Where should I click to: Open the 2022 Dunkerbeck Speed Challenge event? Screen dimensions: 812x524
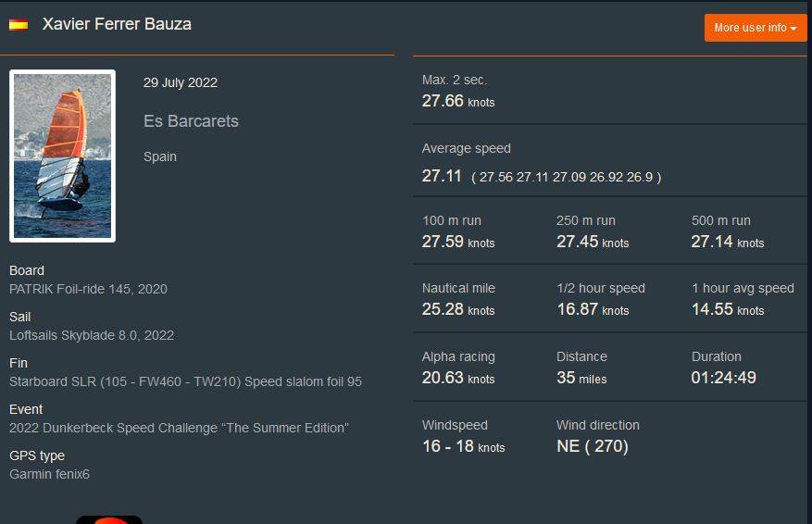tap(179, 428)
